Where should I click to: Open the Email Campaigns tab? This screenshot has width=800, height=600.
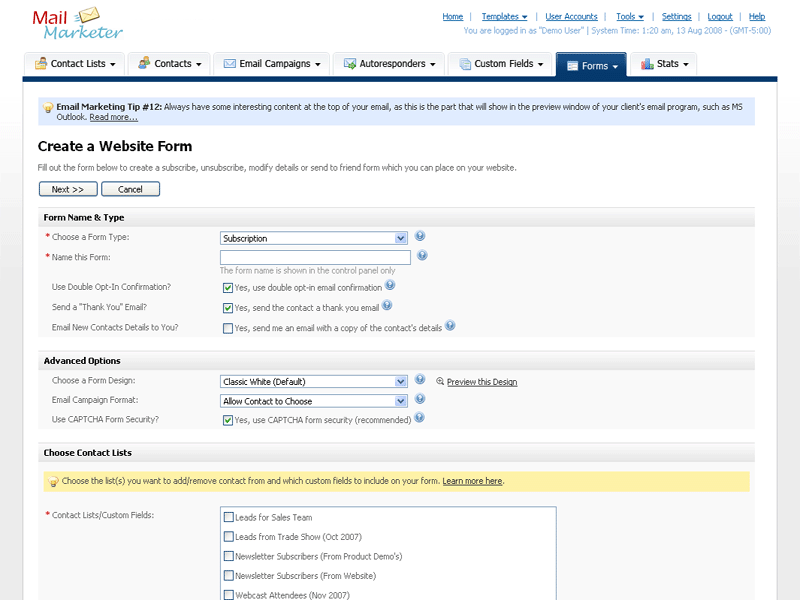[x=272, y=64]
